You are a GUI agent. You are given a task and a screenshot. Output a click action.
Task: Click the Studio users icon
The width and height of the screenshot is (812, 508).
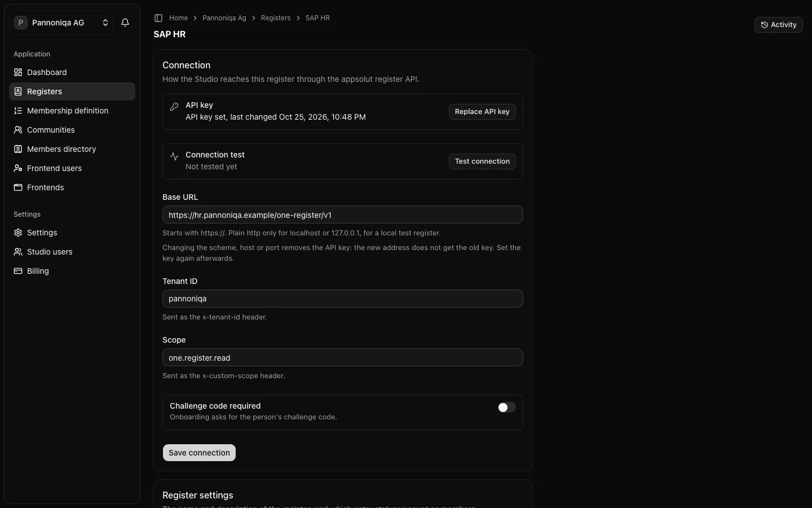point(18,252)
